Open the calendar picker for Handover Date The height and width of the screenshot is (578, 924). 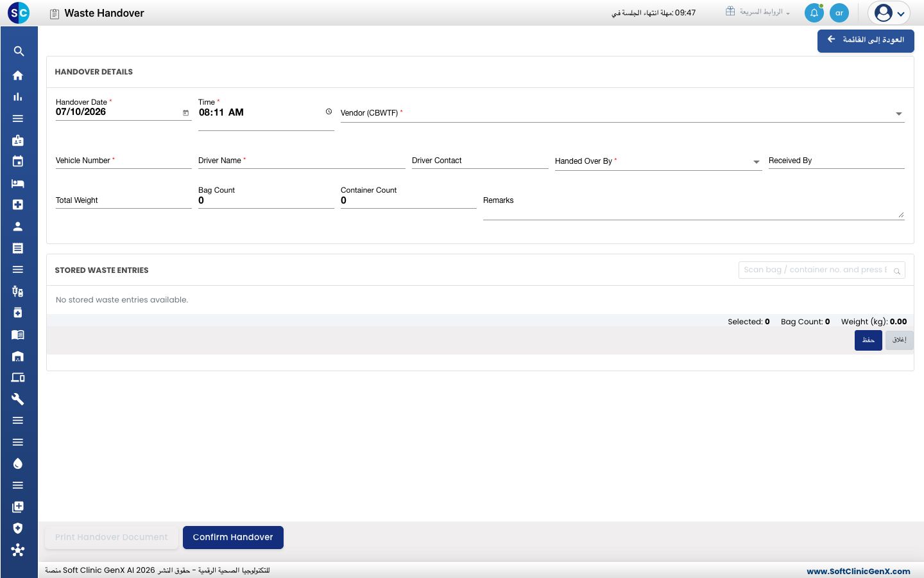tap(186, 113)
